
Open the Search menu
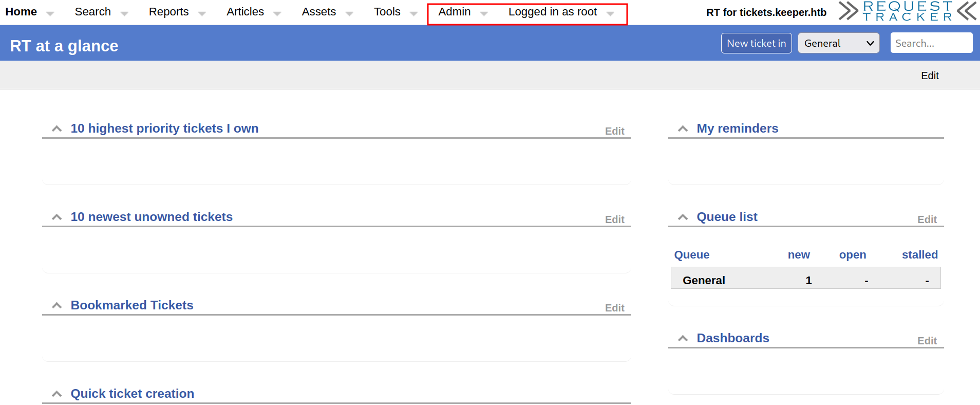point(92,12)
